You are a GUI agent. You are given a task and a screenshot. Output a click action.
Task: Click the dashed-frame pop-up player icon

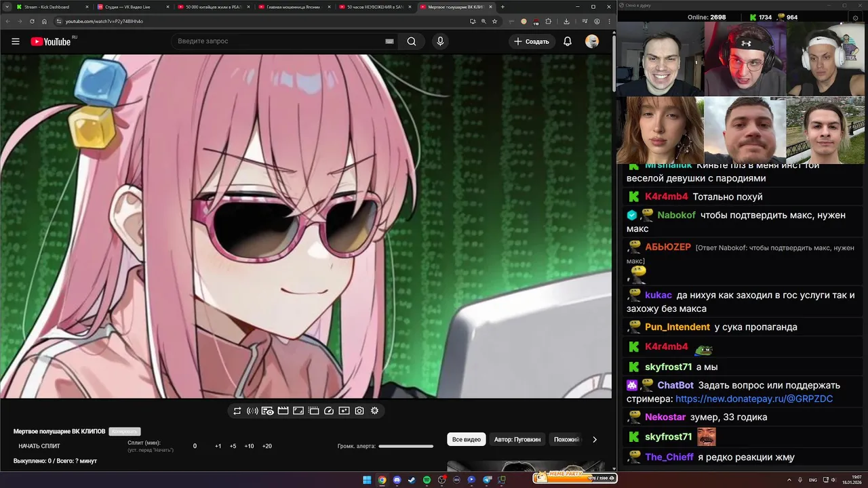[x=313, y=411]
